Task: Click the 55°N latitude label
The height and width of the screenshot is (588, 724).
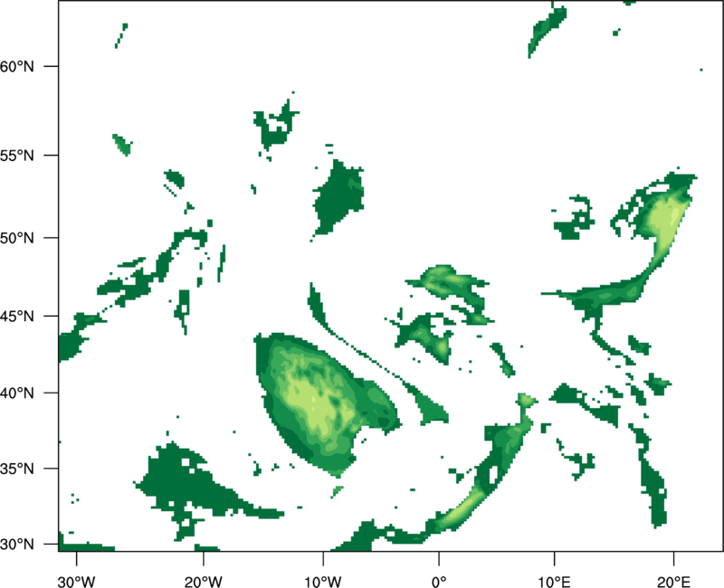Action: pos(17,156)
